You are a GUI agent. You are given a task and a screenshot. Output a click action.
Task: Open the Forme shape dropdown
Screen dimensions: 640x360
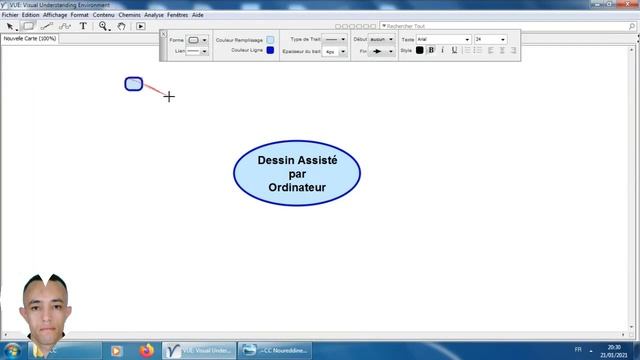tap(197, 40)
